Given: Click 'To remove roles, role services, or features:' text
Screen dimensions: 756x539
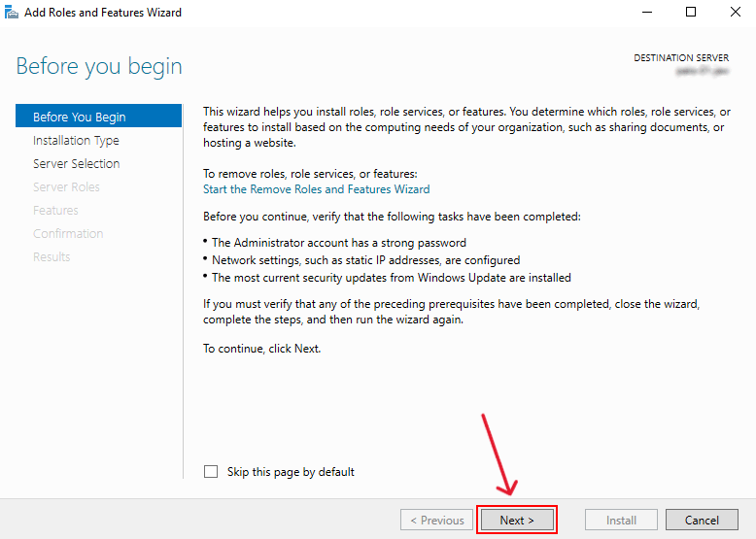Looking at the screenshot, I should pyautogui.click(x=310, y=174).
